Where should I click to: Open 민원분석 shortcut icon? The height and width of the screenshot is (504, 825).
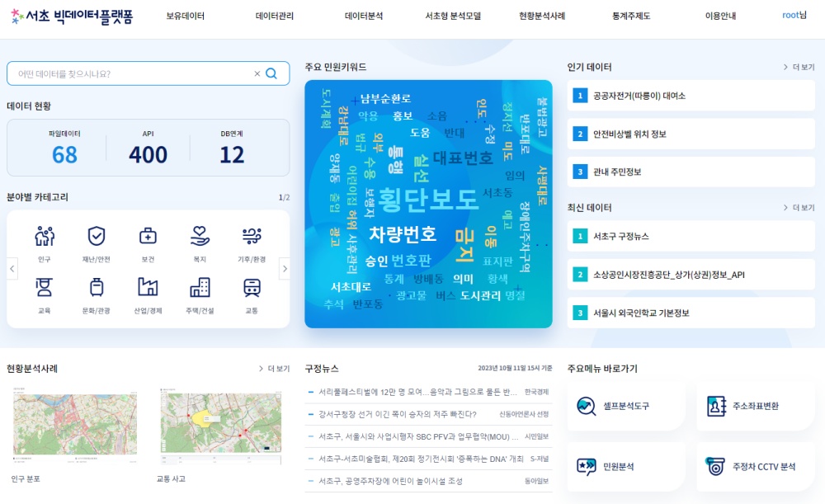(586, 467)
